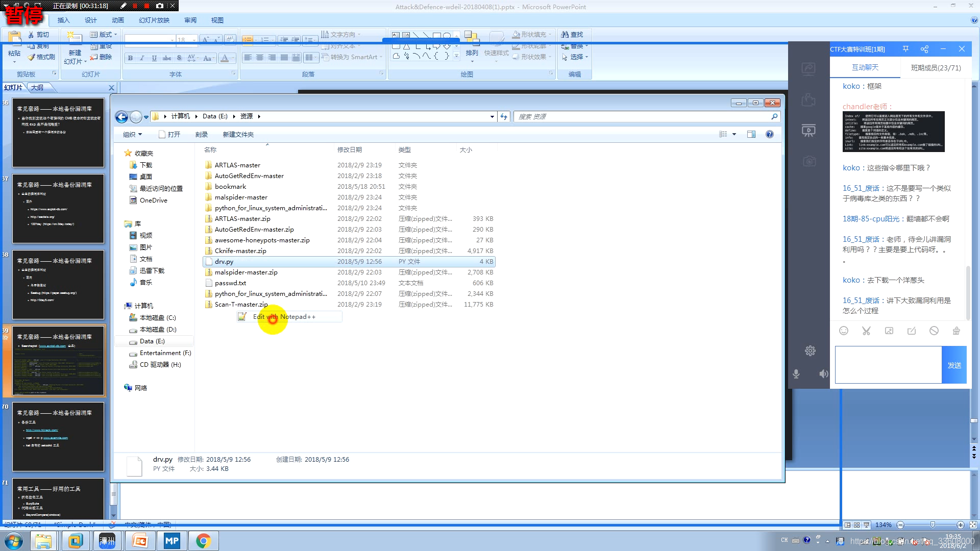Select passwd.txt in file list
Image resolution: width=980 pixels, height=551 pixels.
(230, 283)
